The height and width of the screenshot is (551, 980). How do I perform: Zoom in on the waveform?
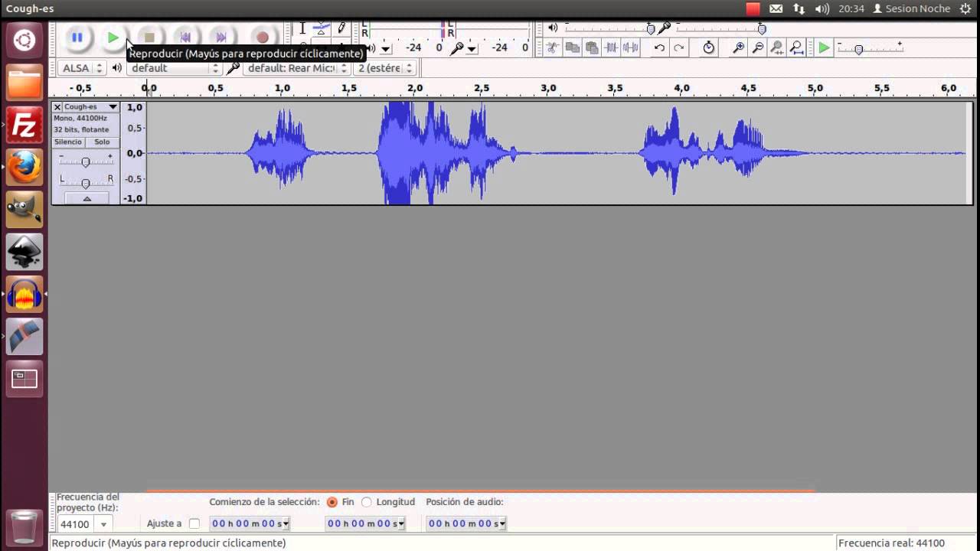(738, 47)
